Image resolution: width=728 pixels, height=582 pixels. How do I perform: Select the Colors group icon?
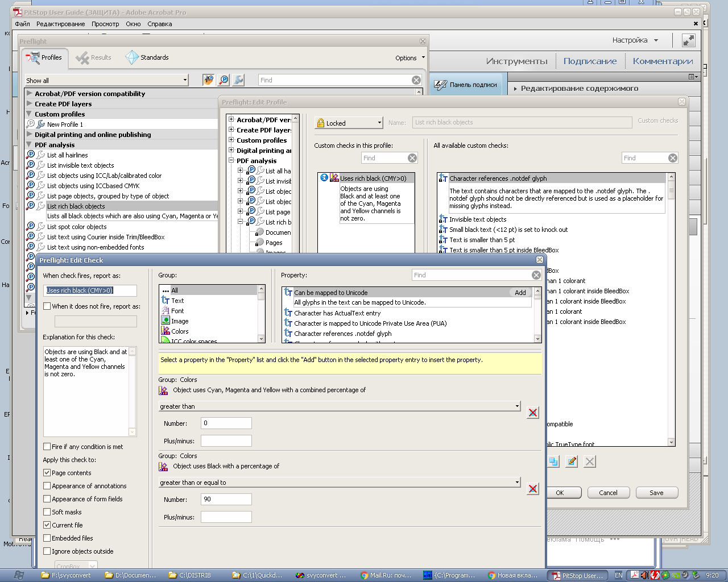coord(166,331)
